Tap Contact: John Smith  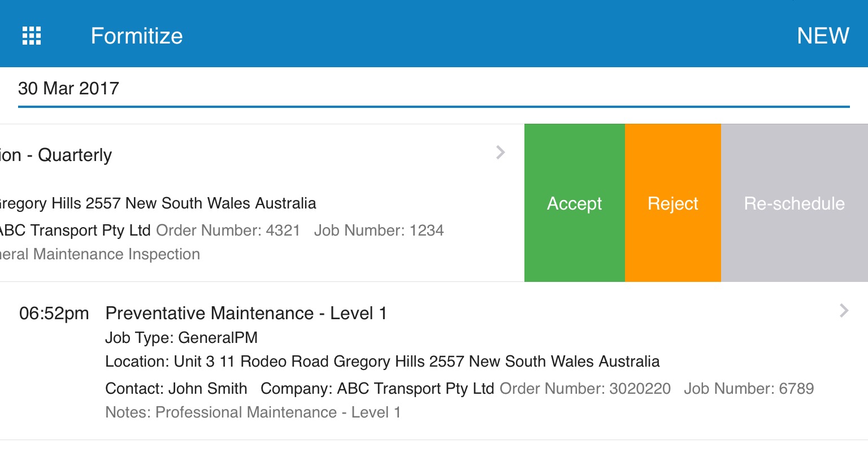click(x=176, y=388)
